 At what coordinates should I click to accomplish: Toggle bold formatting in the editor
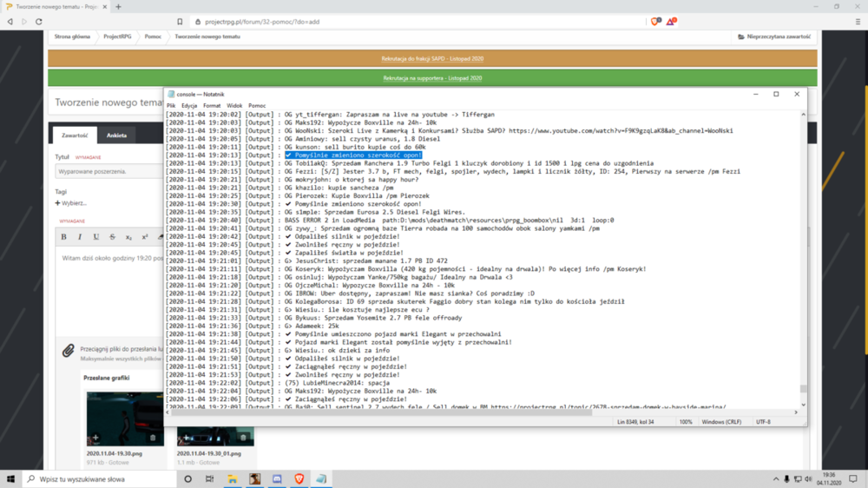click(x=63, y=237)
